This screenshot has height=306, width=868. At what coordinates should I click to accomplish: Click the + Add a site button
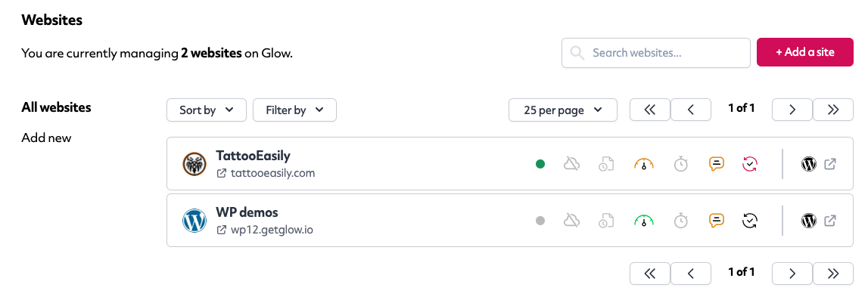(x=805, y=52)
